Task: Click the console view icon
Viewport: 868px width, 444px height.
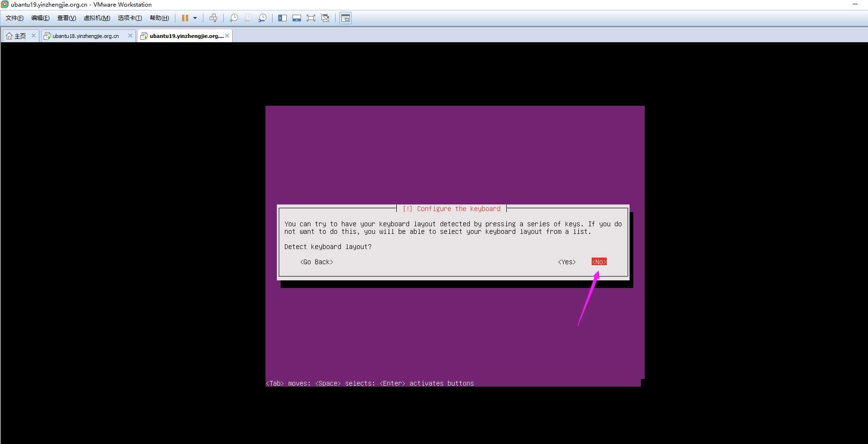Action: pos(346,18)
